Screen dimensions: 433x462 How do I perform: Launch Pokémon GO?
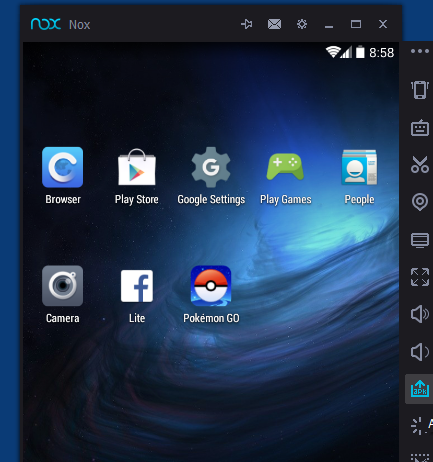(x=211, y=286)
